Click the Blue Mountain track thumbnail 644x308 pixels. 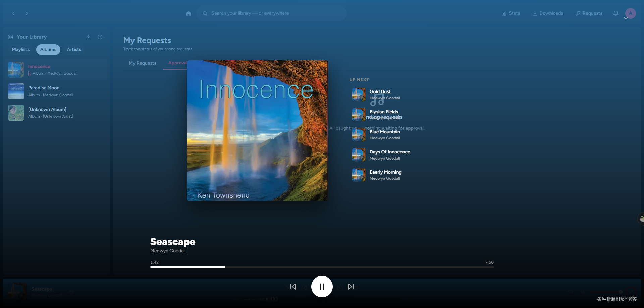pyautogui.click(x=359, y=135)
